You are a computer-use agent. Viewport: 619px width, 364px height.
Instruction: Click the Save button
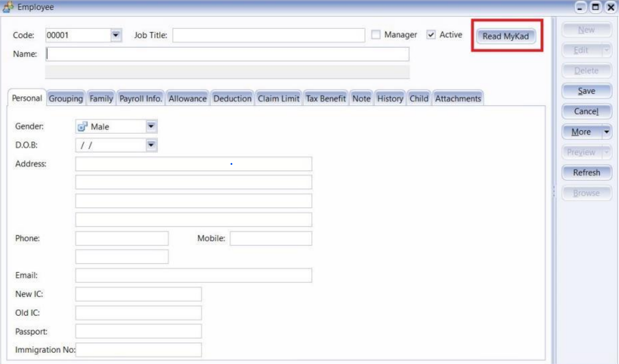[586, 91]
